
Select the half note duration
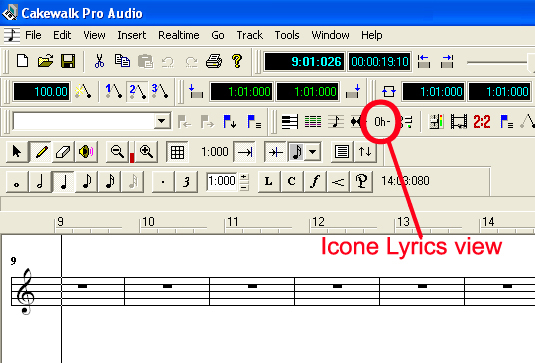(x=40, y=182)
